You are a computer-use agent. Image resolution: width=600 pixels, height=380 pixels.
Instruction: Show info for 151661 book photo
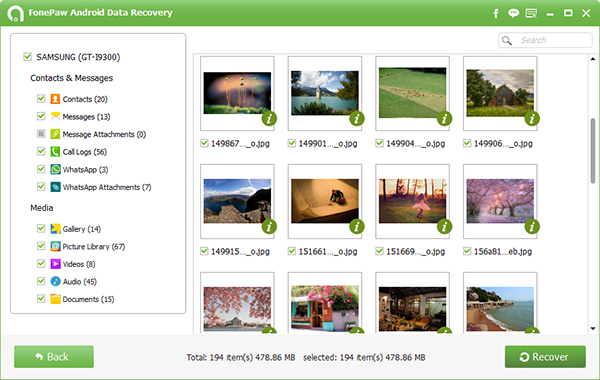tap(357, 227)
